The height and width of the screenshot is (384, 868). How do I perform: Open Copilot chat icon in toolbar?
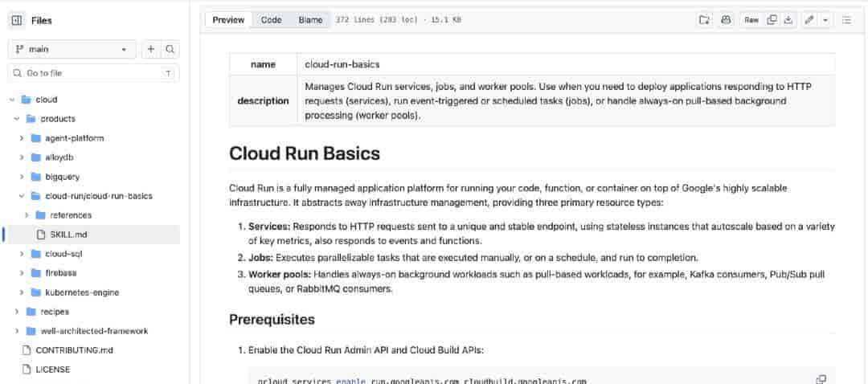pos(726,20)
